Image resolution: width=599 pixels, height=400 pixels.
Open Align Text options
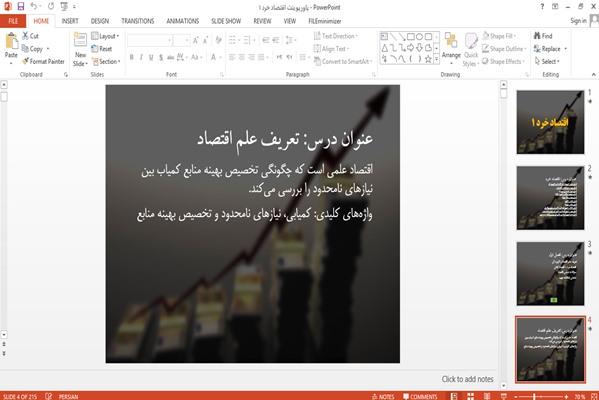(x=332, y=49)
